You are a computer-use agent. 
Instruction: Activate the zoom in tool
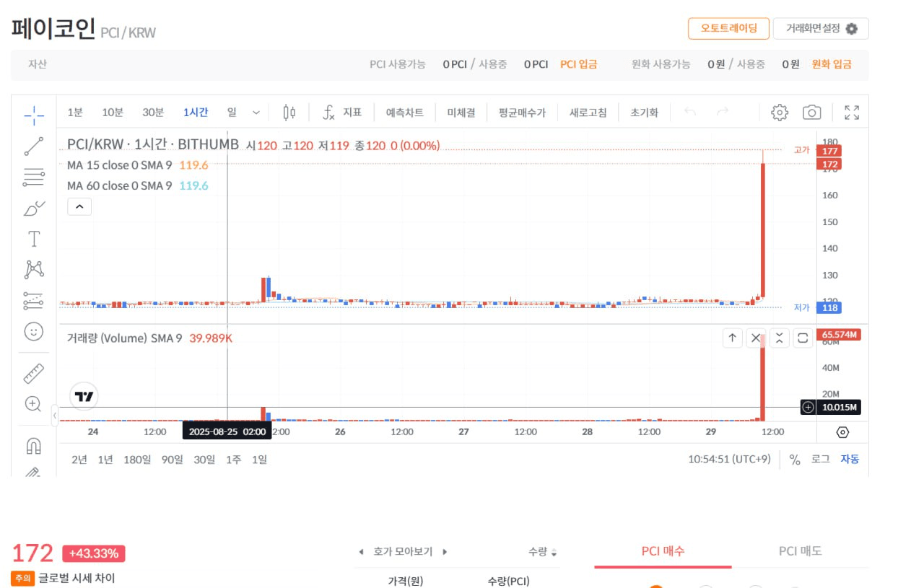(33, 404)
